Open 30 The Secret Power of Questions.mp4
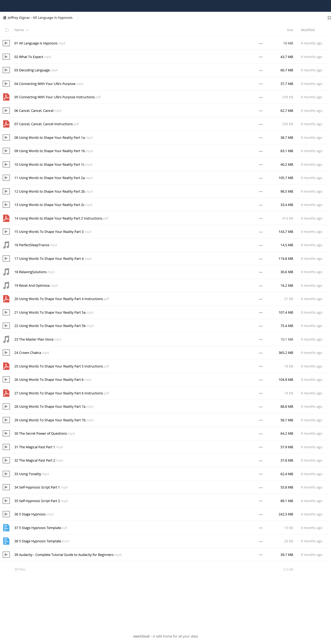Screen dimensions: 331x644 44,433
